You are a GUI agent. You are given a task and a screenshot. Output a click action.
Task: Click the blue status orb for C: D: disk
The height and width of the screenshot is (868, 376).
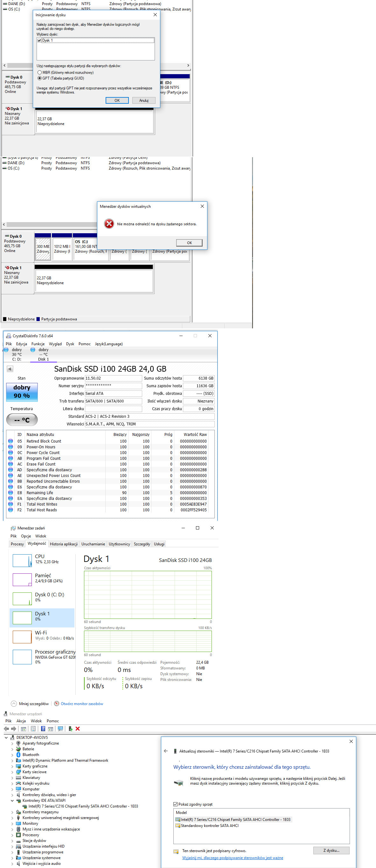pos(6,349)
